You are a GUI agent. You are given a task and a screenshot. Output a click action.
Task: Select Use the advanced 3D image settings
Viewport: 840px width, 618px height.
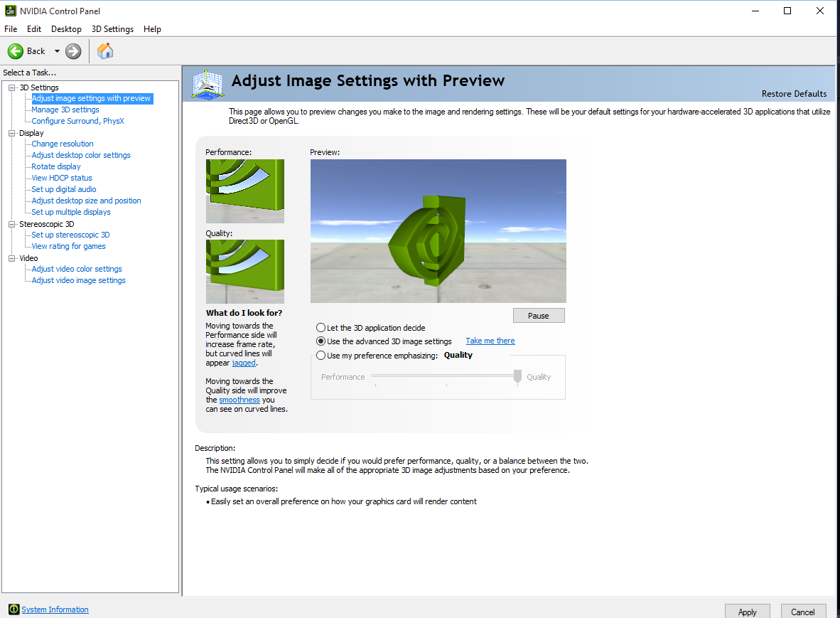[321, 341]
